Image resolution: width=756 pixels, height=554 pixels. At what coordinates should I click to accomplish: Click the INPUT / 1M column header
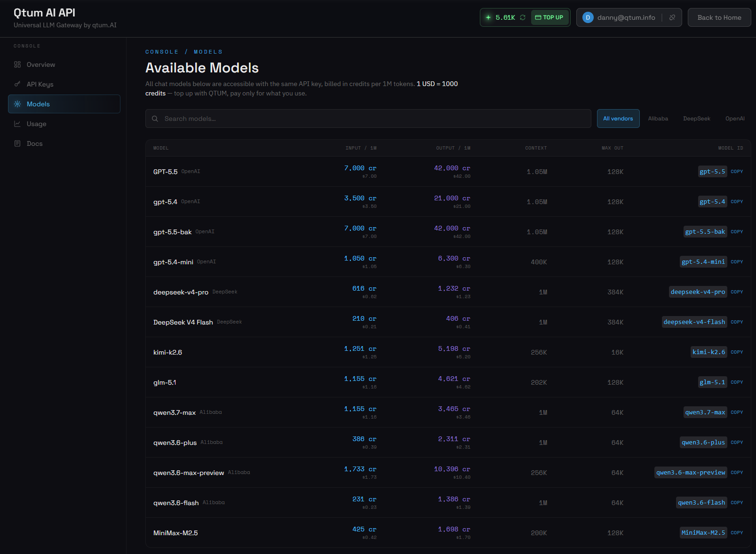(361, 148)
